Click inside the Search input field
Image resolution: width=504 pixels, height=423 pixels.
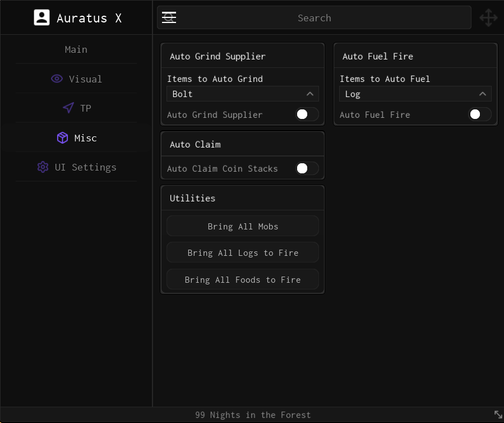point(314,18)
